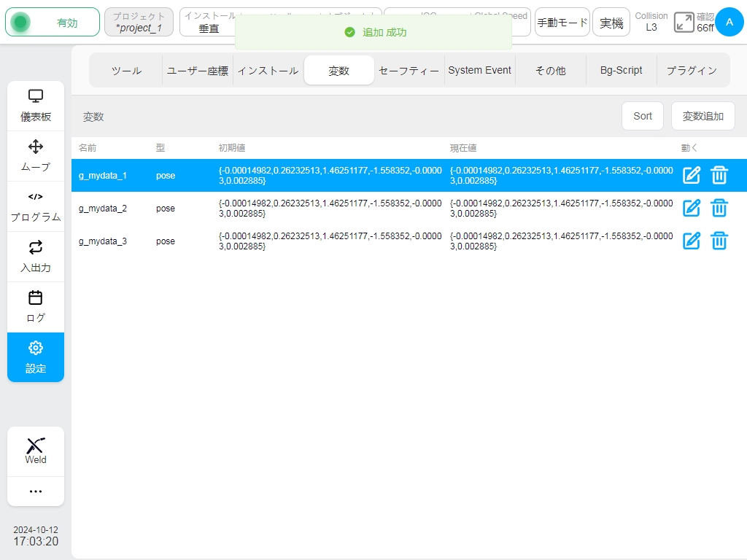The width and height of the screenshot is (747, 560).
Task: Open the ログ log panel
Action: 36,307
